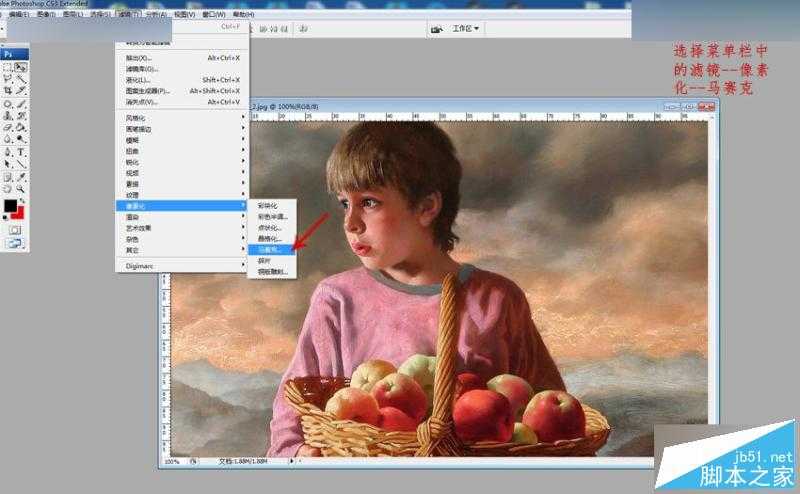Click the 100% zoom field in status bar

[172, 461]
